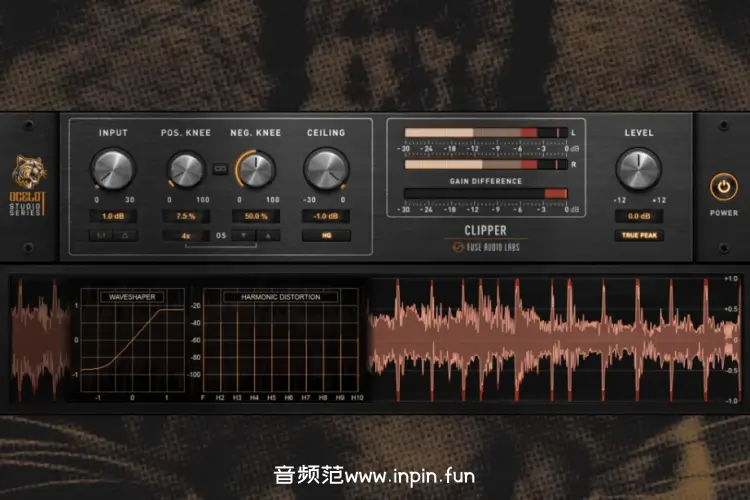Click the GAIN DIFFERENCE label
Screen dimensions: 750x500
tap(485, 181)
